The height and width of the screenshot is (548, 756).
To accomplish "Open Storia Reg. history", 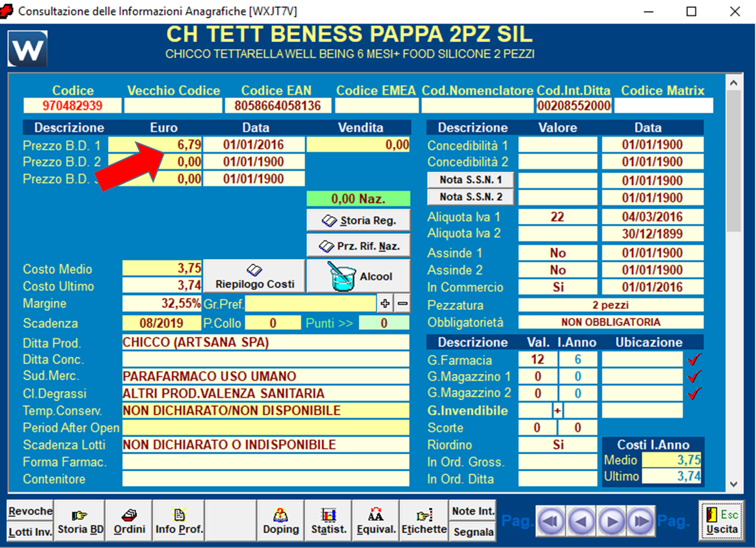I will point(359,221).
